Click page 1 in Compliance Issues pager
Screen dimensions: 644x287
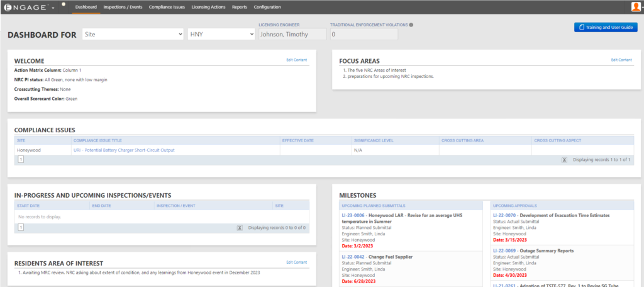21,160
